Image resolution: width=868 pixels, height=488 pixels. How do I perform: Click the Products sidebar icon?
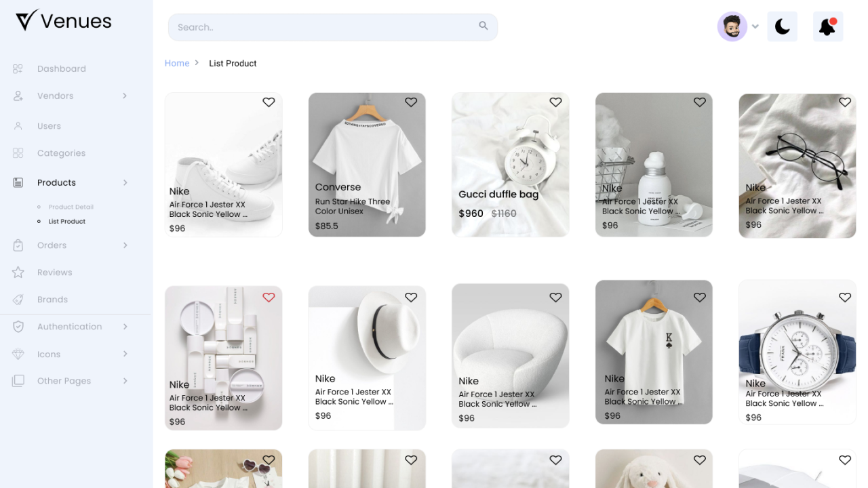click(x=18, y=182)
